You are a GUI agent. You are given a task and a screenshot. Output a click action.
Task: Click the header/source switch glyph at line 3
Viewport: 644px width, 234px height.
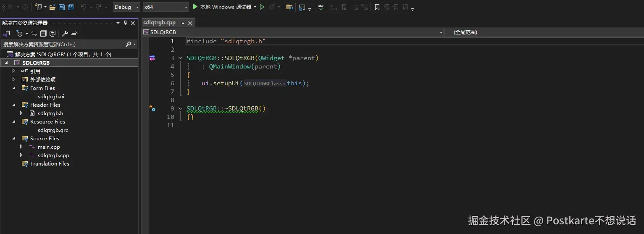[152, 58]
